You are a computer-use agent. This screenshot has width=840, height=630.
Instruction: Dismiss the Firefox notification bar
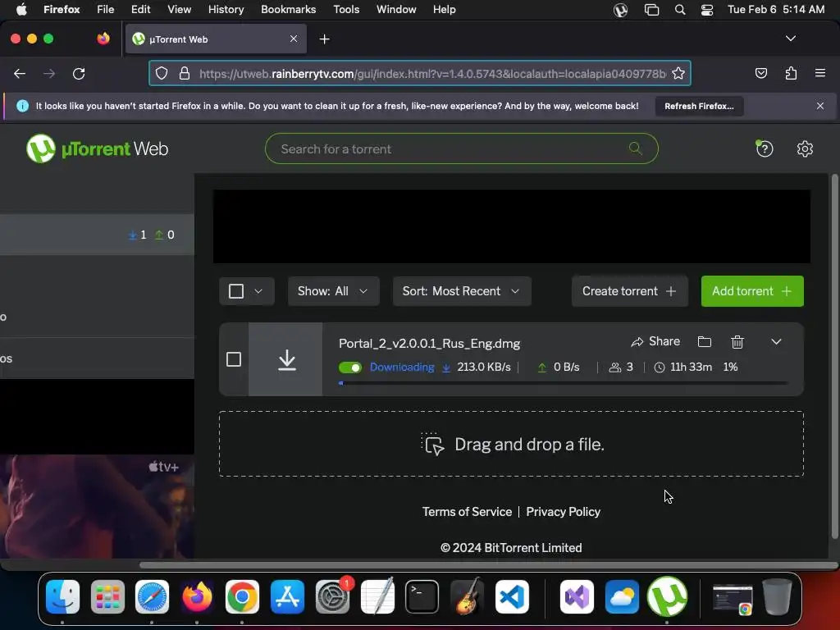pyautogui.click(x=819, y=106)
